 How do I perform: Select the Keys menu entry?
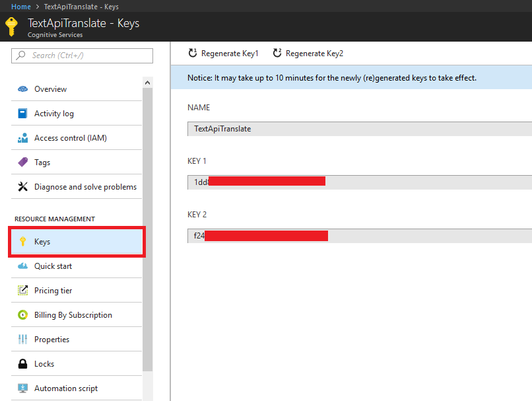click(77, 241)
